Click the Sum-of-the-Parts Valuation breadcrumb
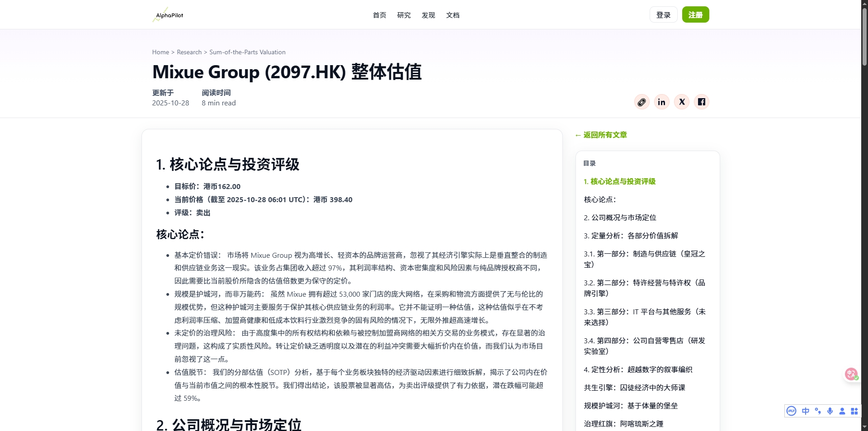 pyautogui.click(x=247, y=52)
